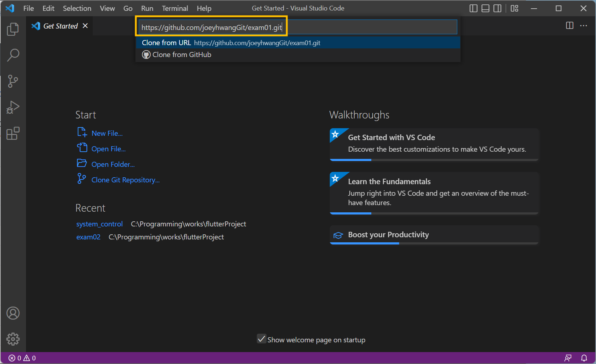Click the Open File icon
This screenshot has height=364, width=596.
(x=82, y=147)
